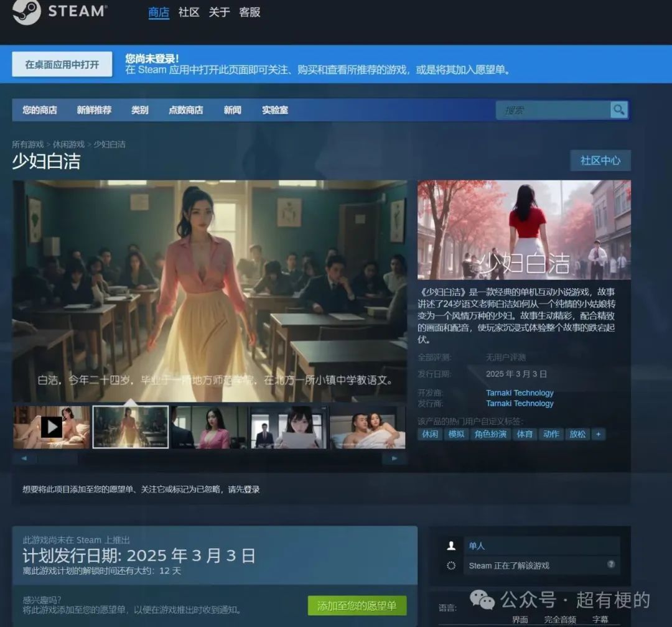672x627 pixels.
Task: Click the single-player person icon
Action: (451, 546)
